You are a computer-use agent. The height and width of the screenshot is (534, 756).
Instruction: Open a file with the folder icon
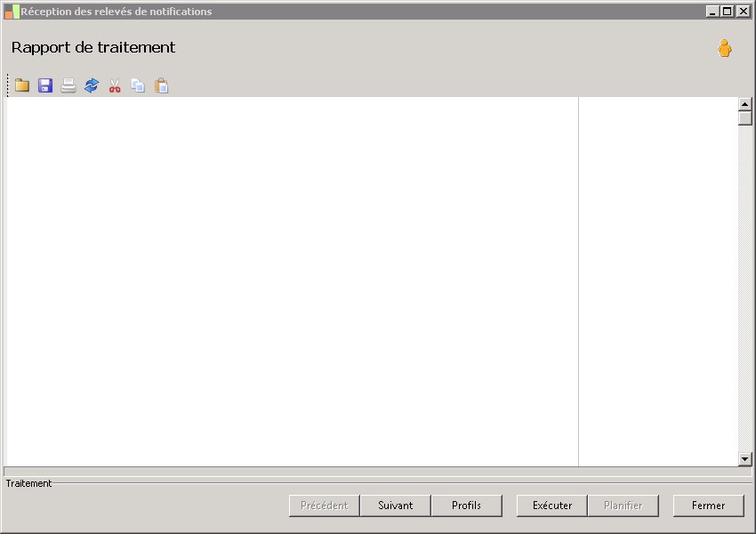22,85
